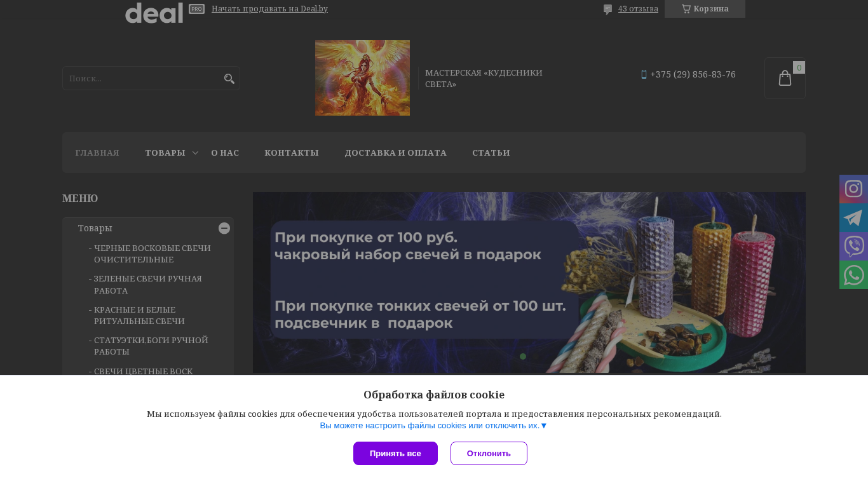Call the +375 (29) 856-83-76 number
Screen dimensions: 868x488
(x=693, y=74)
